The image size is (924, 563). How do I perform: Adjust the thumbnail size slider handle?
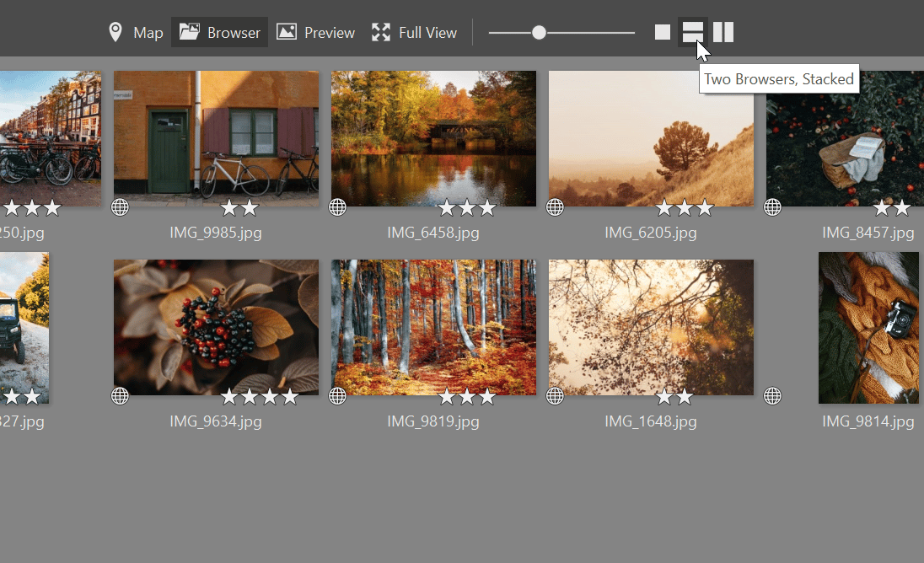(x=539, y=32)
